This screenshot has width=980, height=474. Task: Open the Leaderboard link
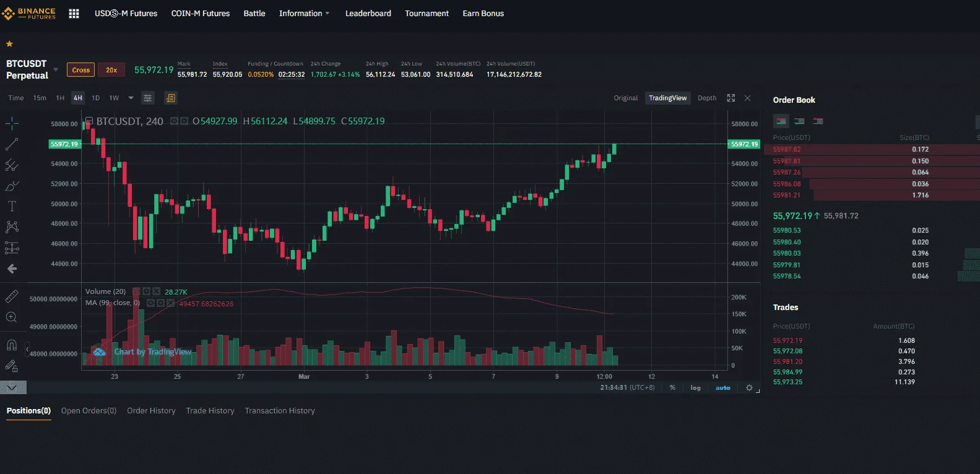[x=368, y=13]
